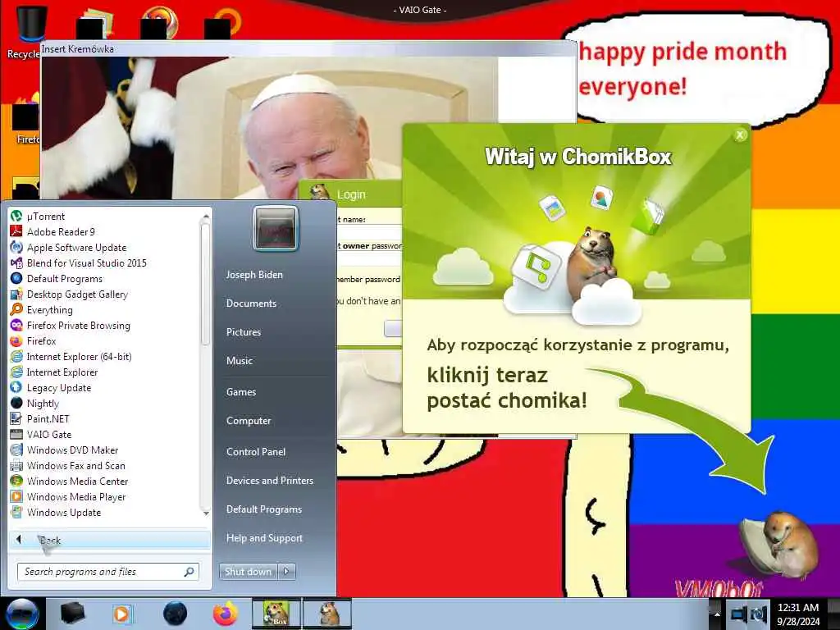Open Devices and Printers
The height and width of the screenshot is (630, 840).
[x=269, y=481]
